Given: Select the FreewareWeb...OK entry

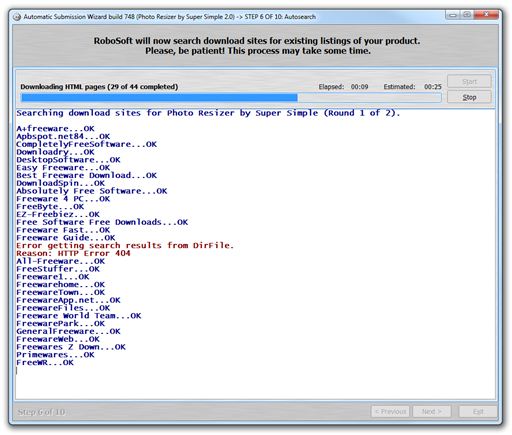Looking at the screenshot, I should (58, 339).
